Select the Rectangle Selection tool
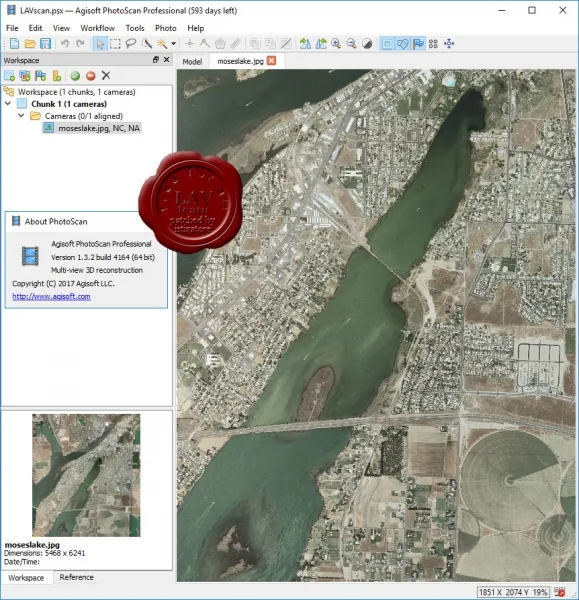Viewport: 579px width, 600px height. click(x=115, y=44)
